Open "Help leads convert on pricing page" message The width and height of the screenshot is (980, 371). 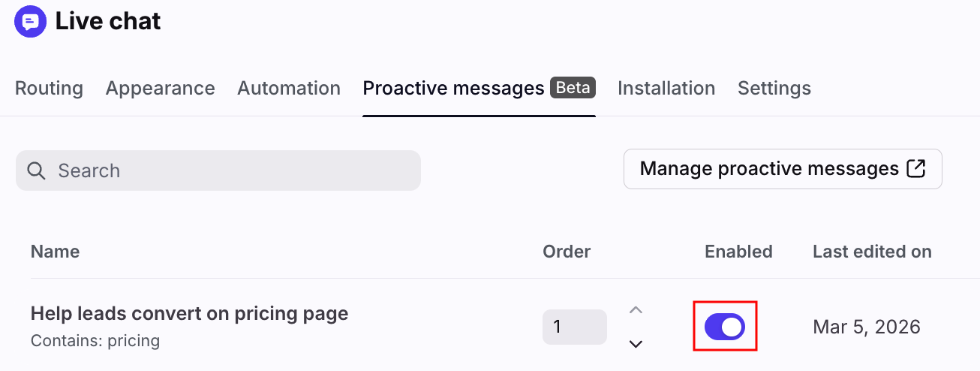coord(189,313)
